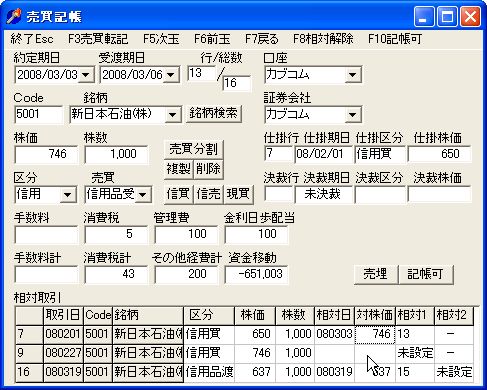Choose F8相対解除 in the menu bar
The image size is (487, 390).
click(x=323, y=39)
